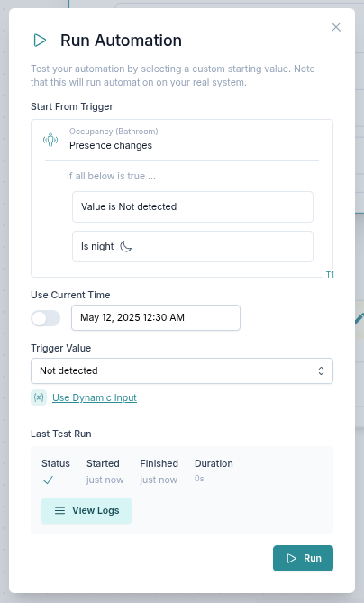Click the occupancy presence sensor icon

click(50, 139)
